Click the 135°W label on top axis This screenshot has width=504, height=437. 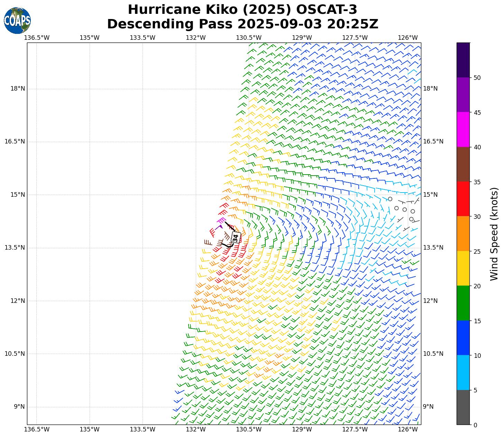pyautogui.click(x=90, y=38)
